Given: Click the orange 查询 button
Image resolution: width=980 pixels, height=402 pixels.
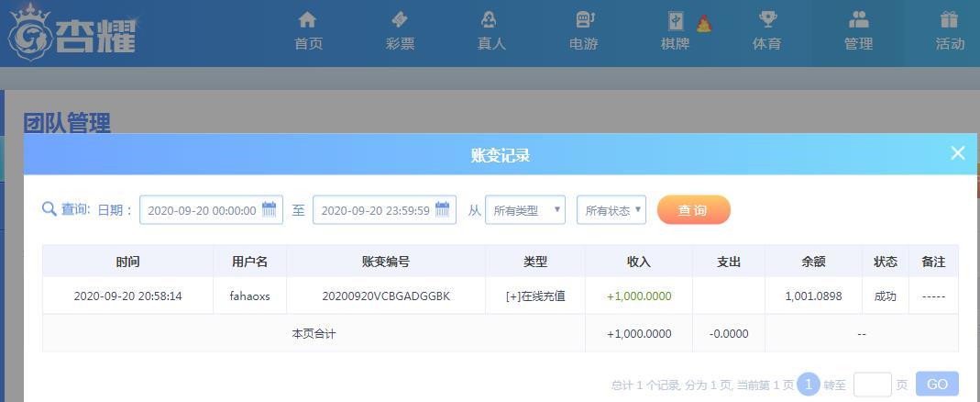Looking at the screenshot, I should pos(694,210).
